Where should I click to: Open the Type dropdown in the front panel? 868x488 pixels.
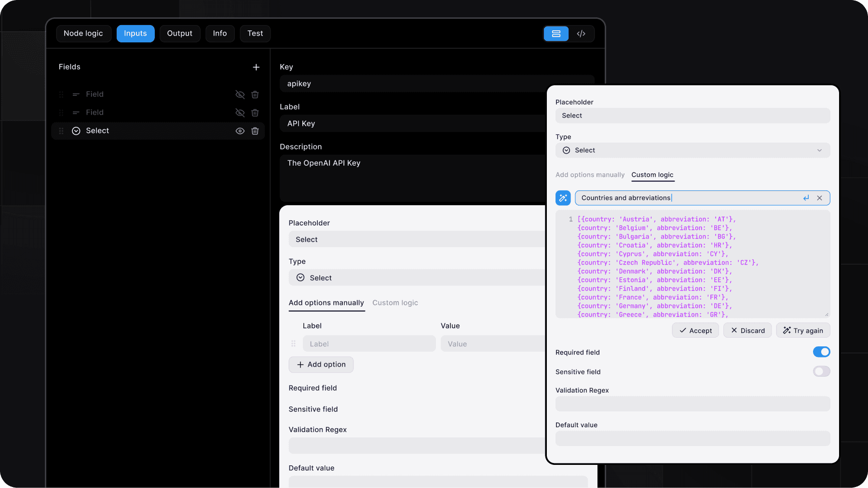(x=692, y=150)
